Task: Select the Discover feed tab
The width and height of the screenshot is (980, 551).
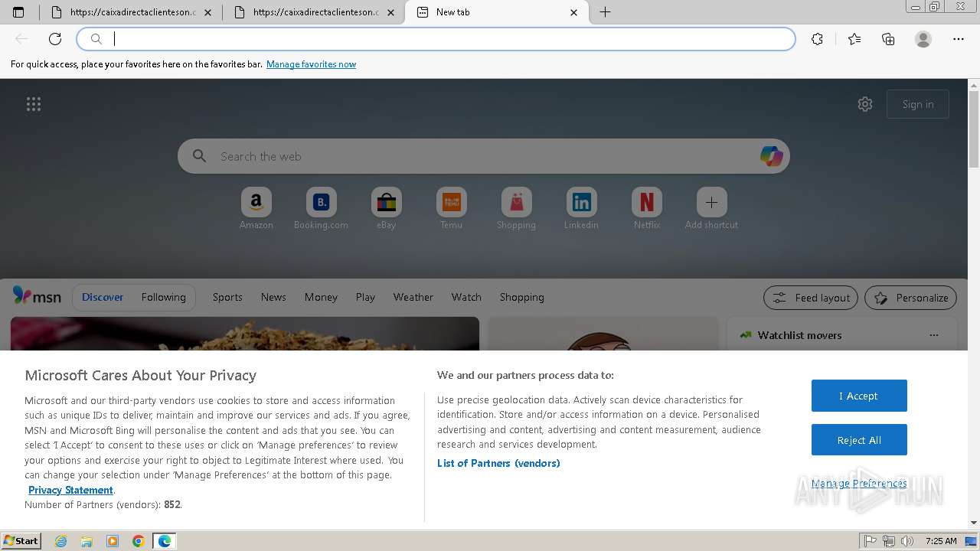Action: pos(103,297)
